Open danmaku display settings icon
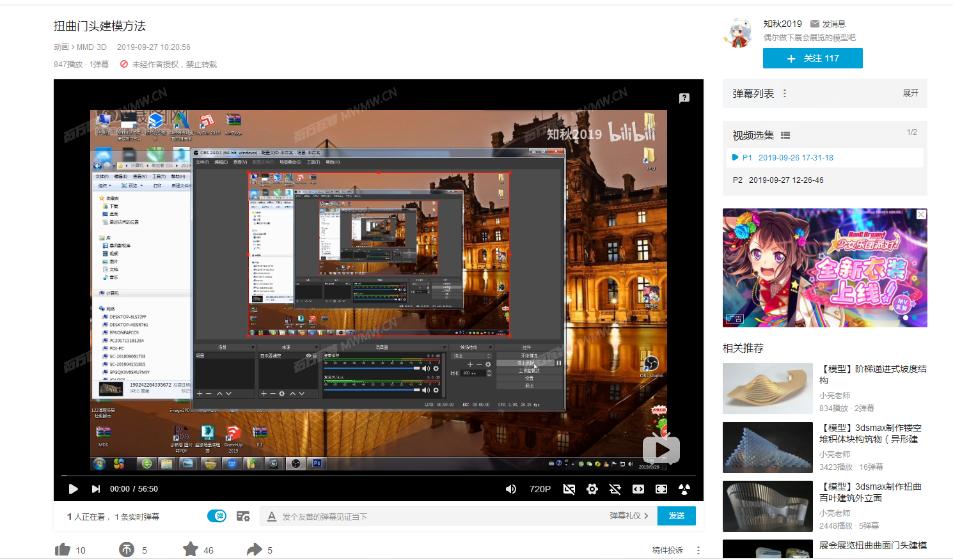The image size is (953, 560). [243, 516]
